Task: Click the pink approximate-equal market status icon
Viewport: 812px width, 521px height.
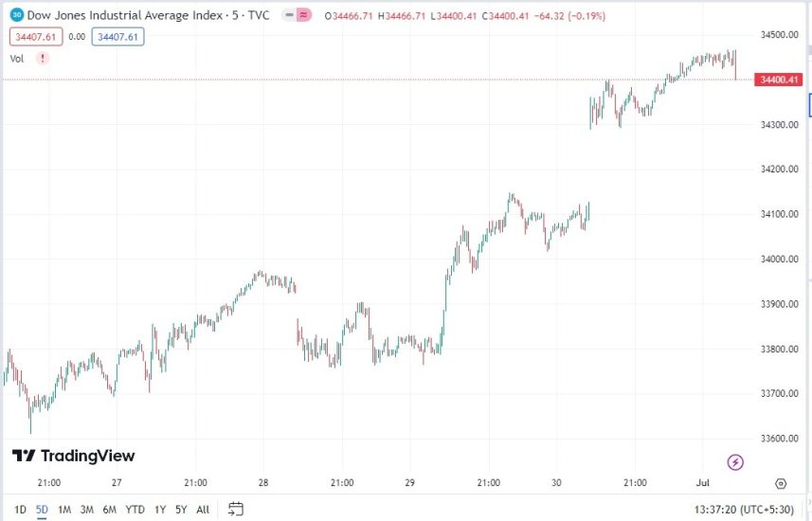Action: point(303,15)
